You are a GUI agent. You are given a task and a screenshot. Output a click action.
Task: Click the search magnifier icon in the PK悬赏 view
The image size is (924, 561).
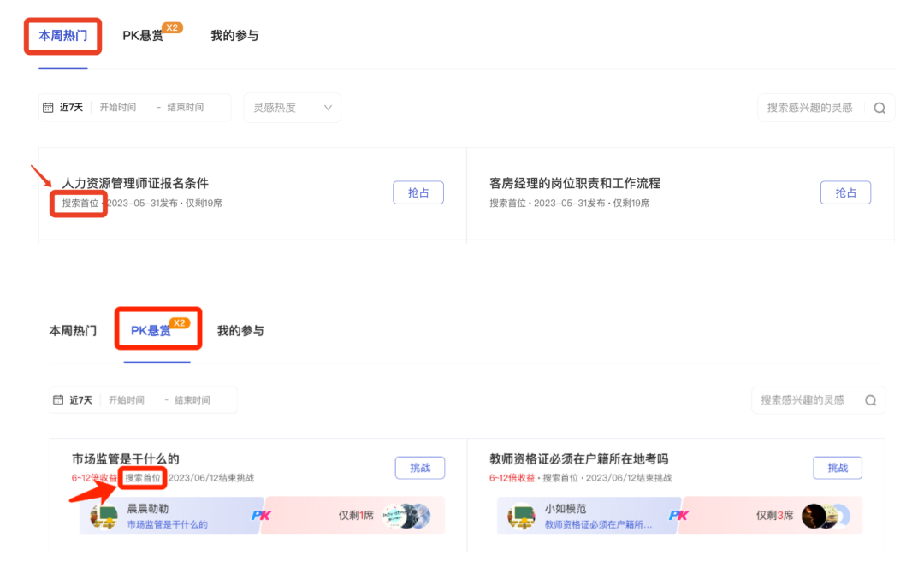[x=870, y=400]
